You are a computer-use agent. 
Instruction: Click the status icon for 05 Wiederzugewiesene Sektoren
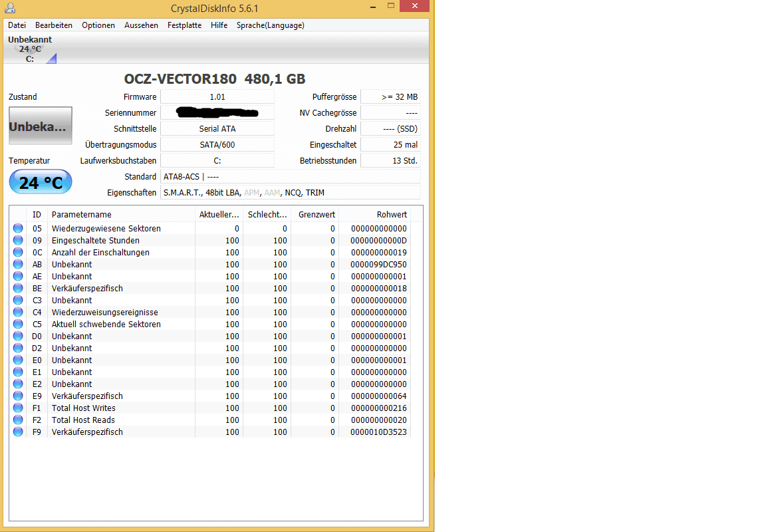coord(18,228)
